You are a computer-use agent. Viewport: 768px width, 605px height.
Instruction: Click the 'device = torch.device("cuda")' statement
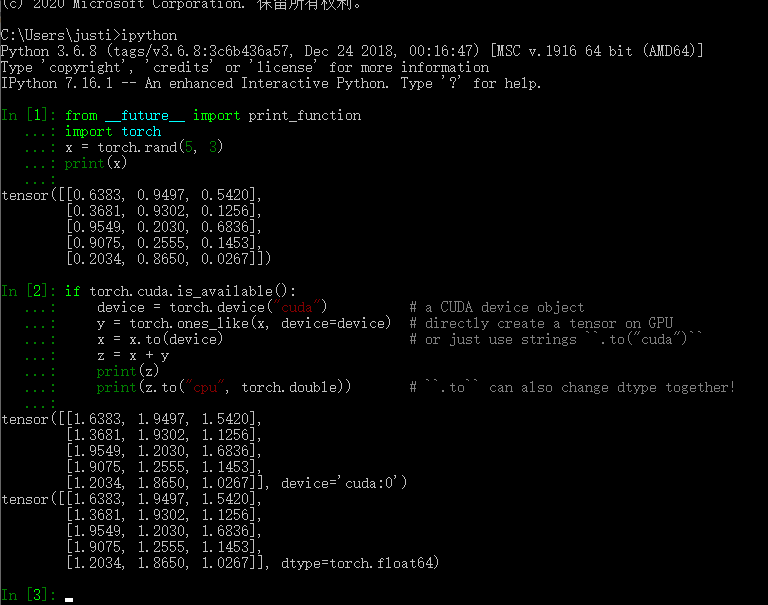[x=212, y=307]
